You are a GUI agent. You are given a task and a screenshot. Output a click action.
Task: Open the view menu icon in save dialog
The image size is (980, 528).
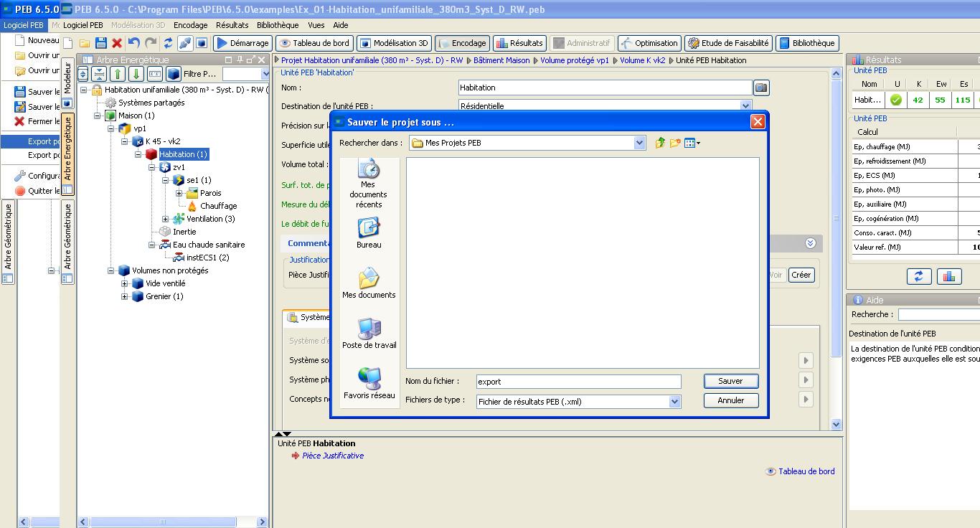pos(692,143)
